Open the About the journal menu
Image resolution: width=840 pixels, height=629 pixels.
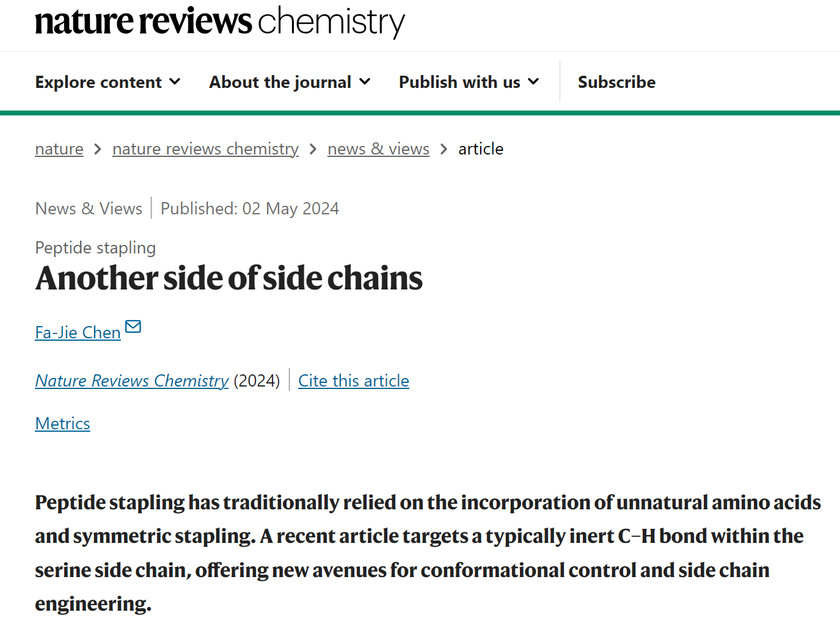tap(280, 82)
